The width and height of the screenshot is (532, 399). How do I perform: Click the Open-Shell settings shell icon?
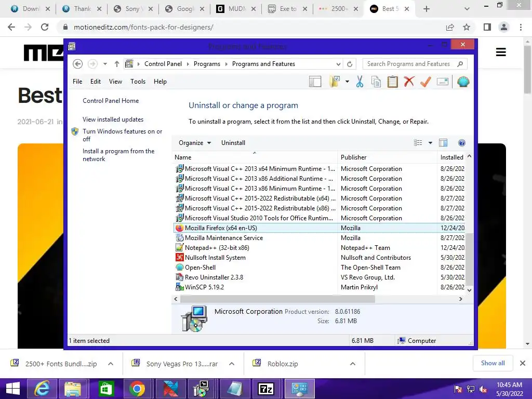[x=463, y=82]
